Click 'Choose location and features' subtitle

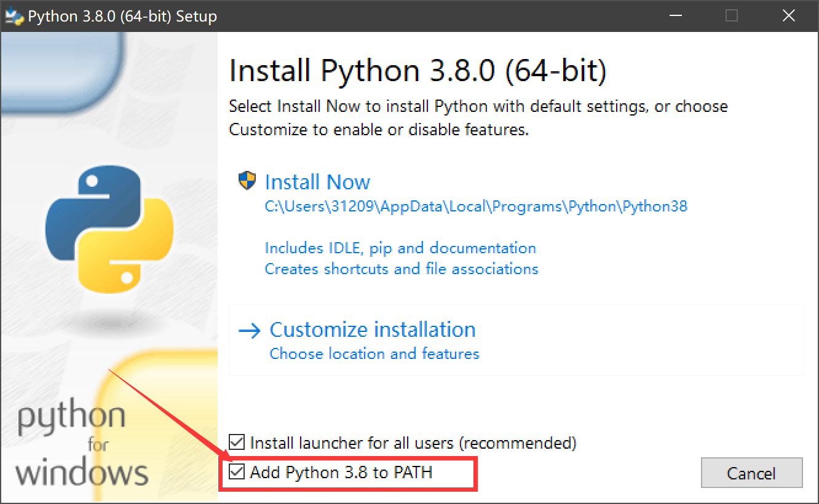(374, 353)
